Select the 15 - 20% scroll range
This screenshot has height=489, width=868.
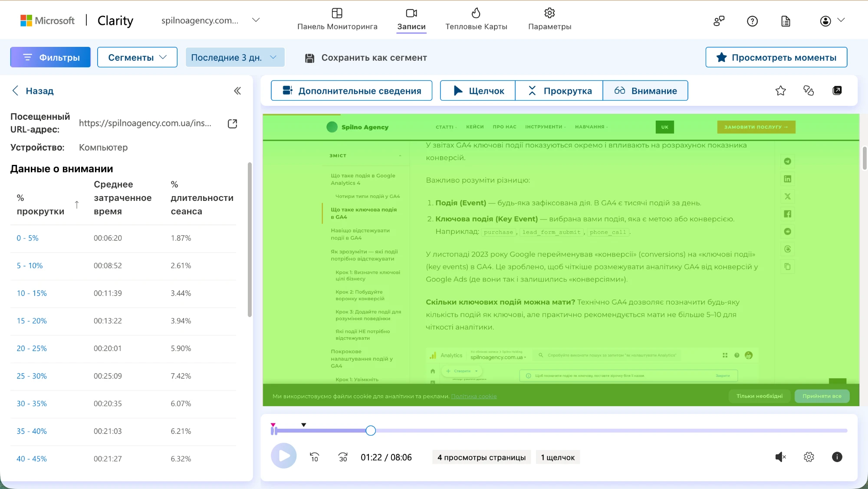pyautogui.click(x=32, y=321)
